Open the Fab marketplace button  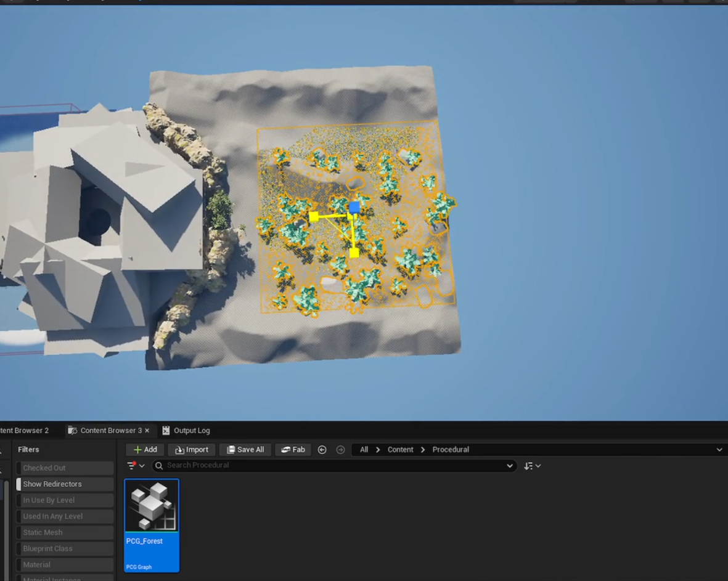[293, 450]
